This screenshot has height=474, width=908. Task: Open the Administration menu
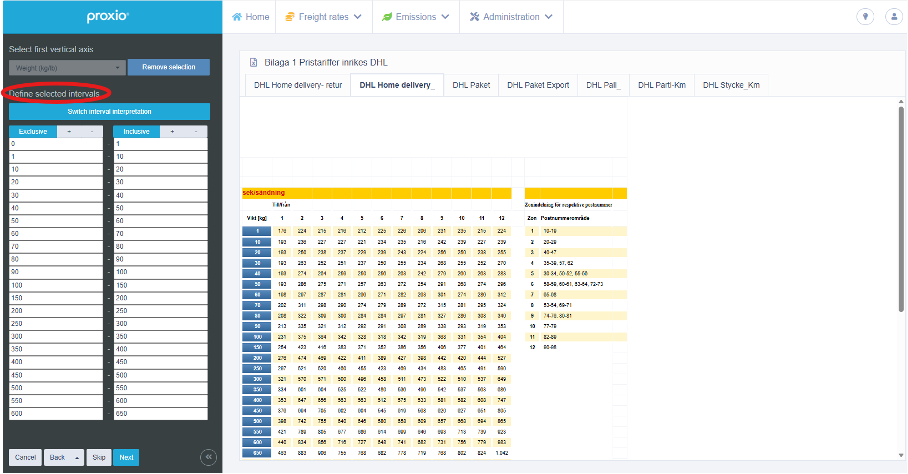[x=511, y=17]
